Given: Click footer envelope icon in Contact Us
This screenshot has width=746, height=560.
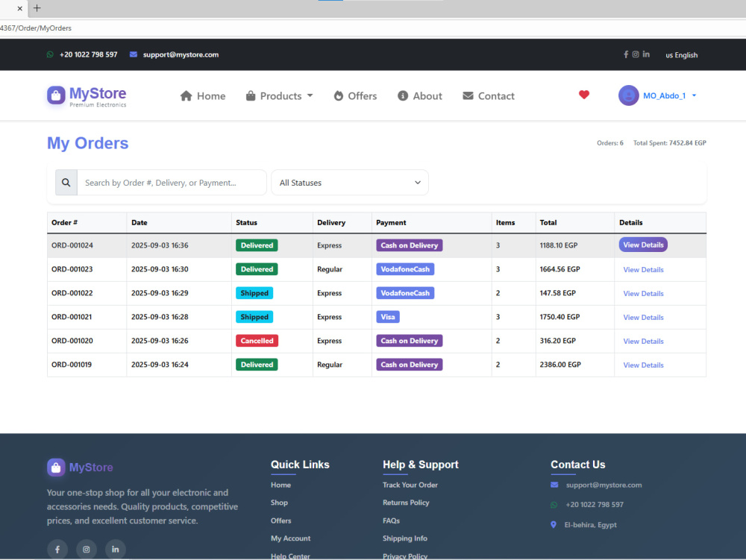Looking at the screenshot, I should click(x=554, y=485).
